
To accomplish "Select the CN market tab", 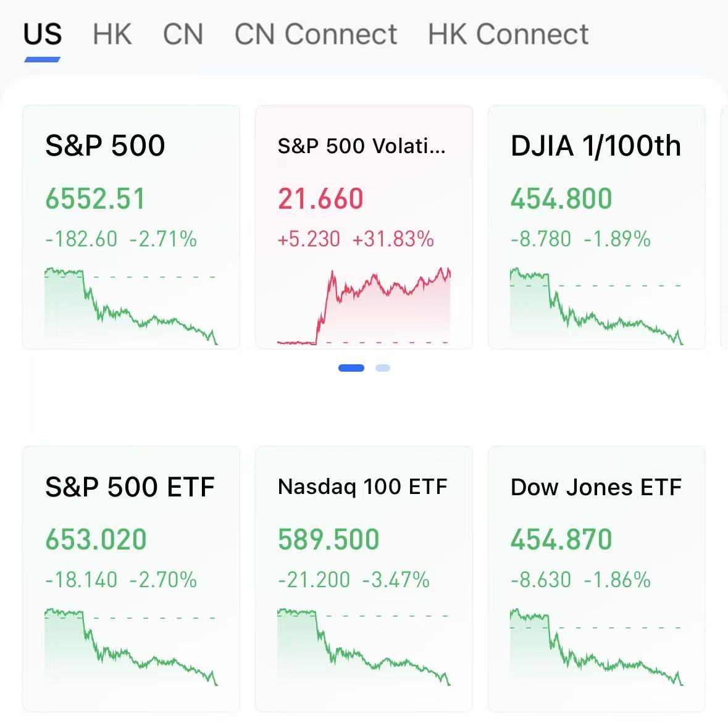I will click(183, 34).
